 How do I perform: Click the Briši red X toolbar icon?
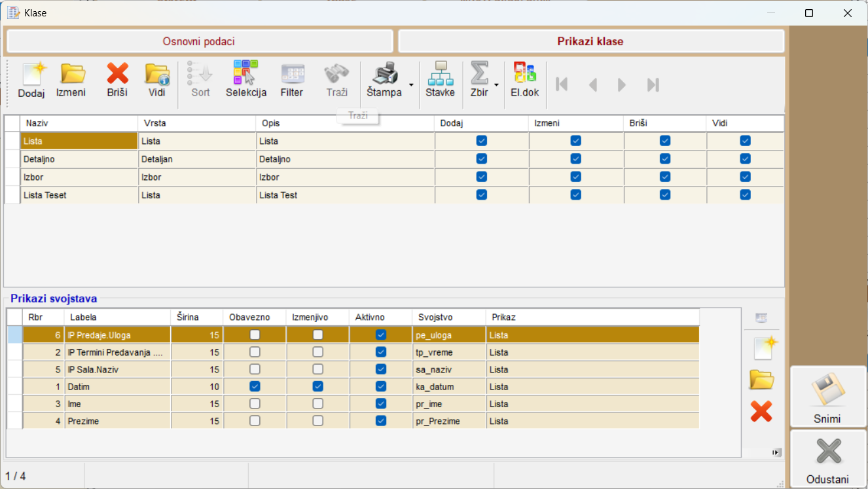[117, 81]
